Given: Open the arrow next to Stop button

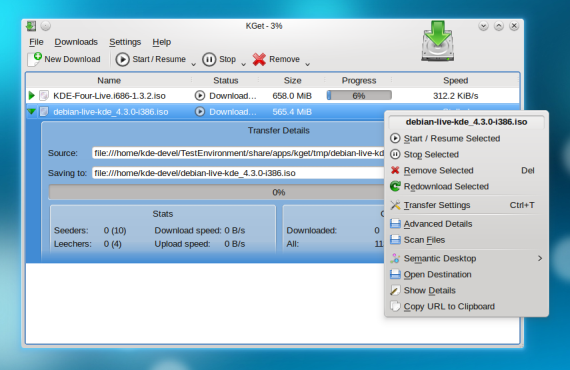Looking at the screenshot, I should (244, 64).
